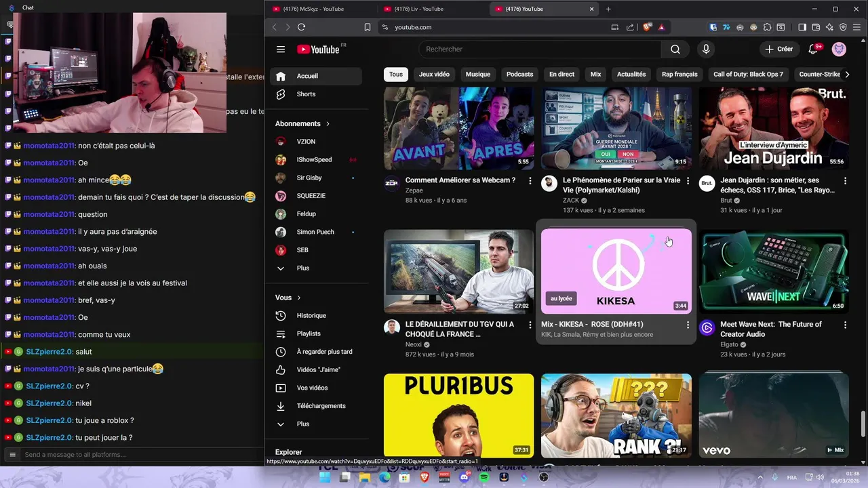Select Call of Duty: Black Ops 7 chip
Image resolution: width=868 pixels, height=488 pixels.
click(748, 75)
